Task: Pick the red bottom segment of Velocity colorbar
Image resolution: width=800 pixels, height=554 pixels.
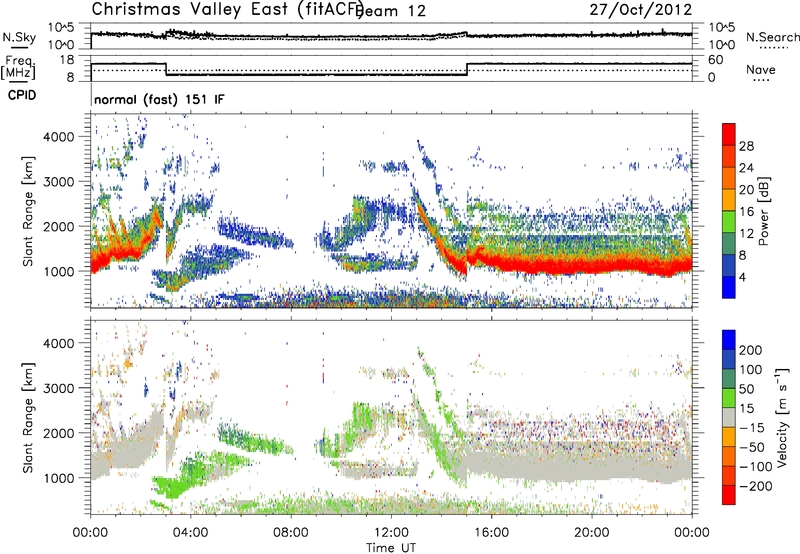Action: pos(729,494)
